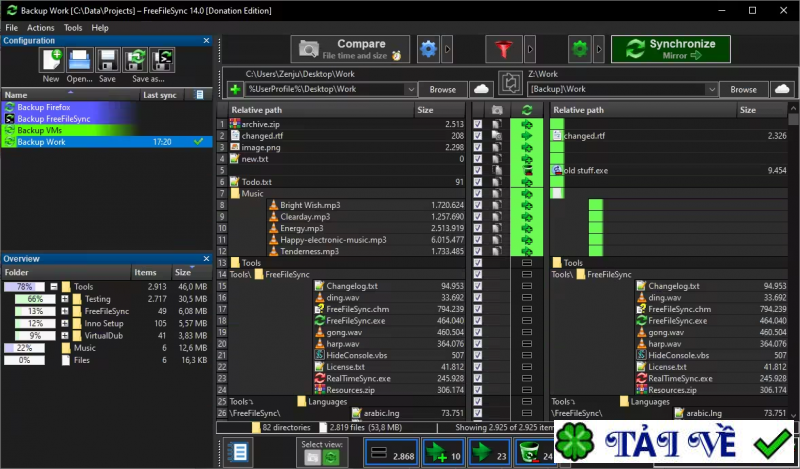Screen dimensions: 800x469
Task: Click the Save configuration floppy icon
Action: (x=107, y=60)
